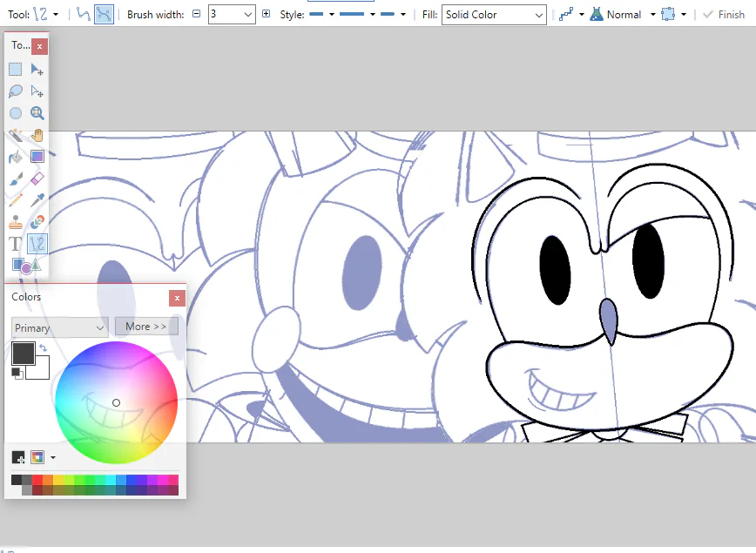Open the dash style dropdown
Viewport: 756px width, 553px height.
373,15
